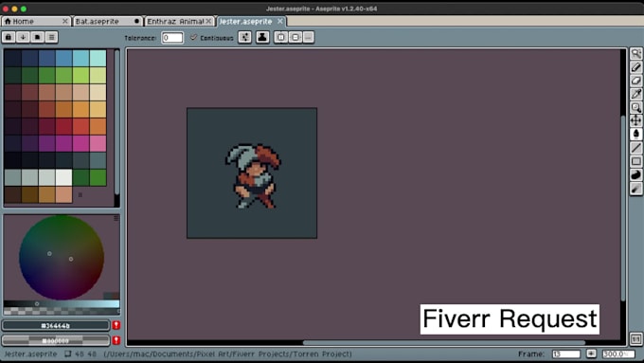Click the Tolerance input field
This screenshot has height=363, width=644.
click(x=172, y=37)
